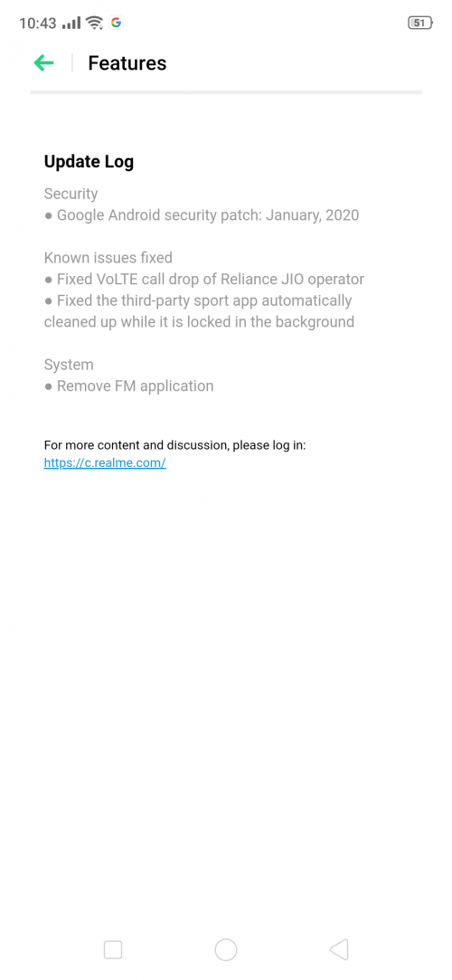This screenshot has width=452, height=980.
Task: Tap the Fixed VoLTE call drop entry
Action: tap(204, 280)
